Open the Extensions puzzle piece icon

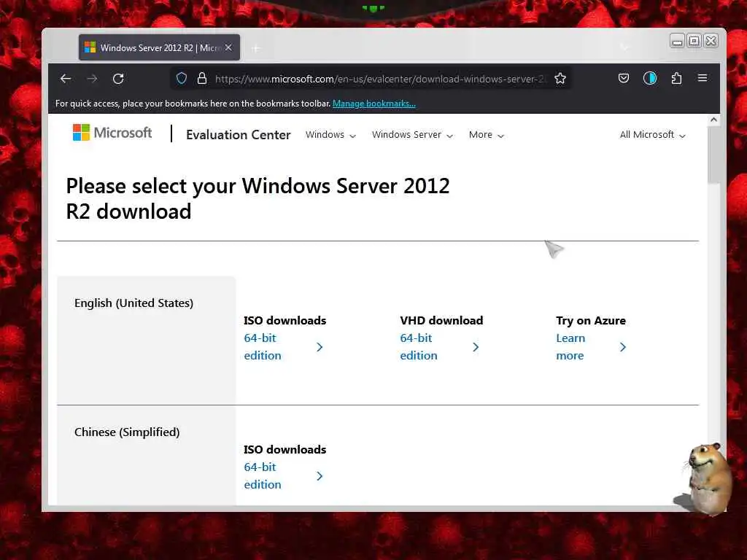click(x=676, y=78)
